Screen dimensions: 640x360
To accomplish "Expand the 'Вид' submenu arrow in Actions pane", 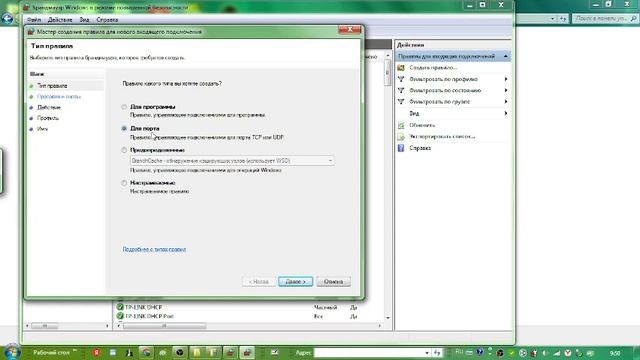I will click(506, 113).
